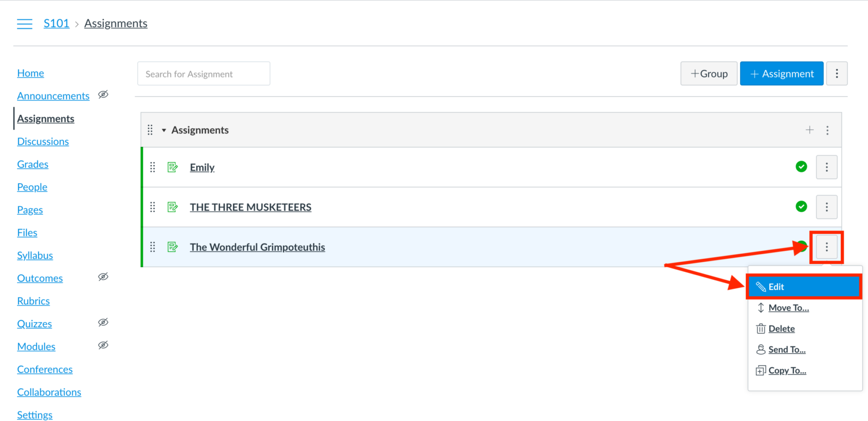Click the blue + Assignment button
Image resolution: width=868 pixels, height=421 pixels.
(x=782, y=73)
